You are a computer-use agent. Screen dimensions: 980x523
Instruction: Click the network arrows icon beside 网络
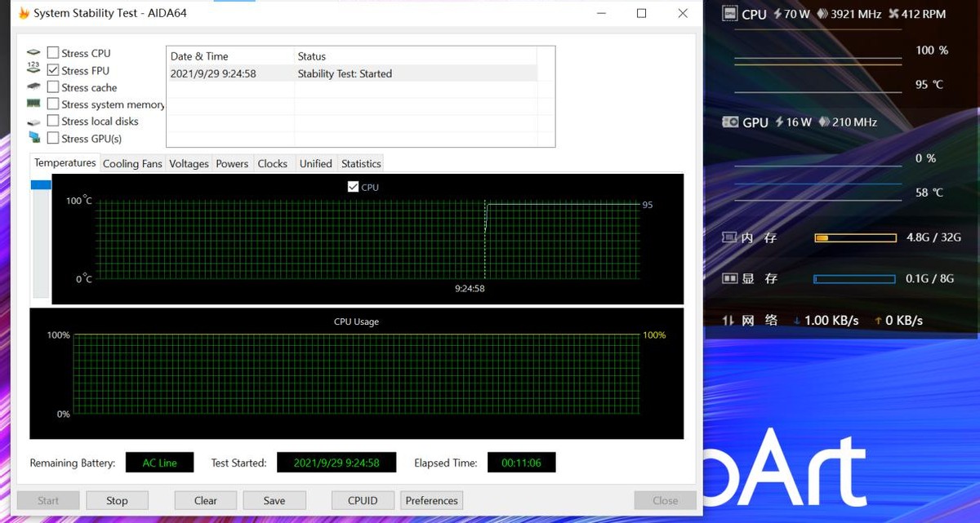(728, 320)
